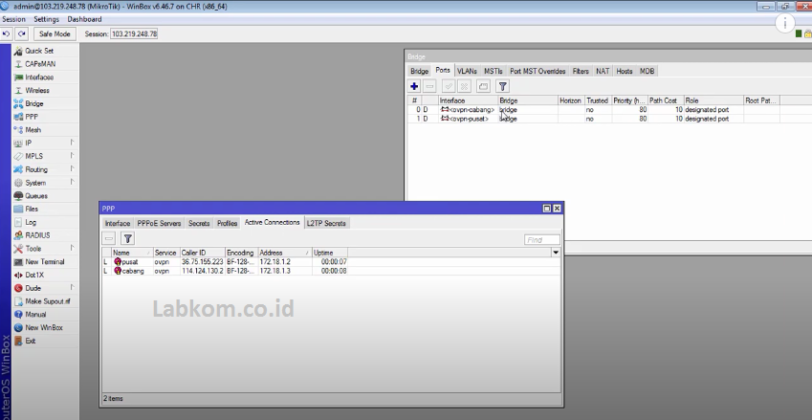Select the ovpn-cabang port row
812x420 pixels.
coord(468,109)
